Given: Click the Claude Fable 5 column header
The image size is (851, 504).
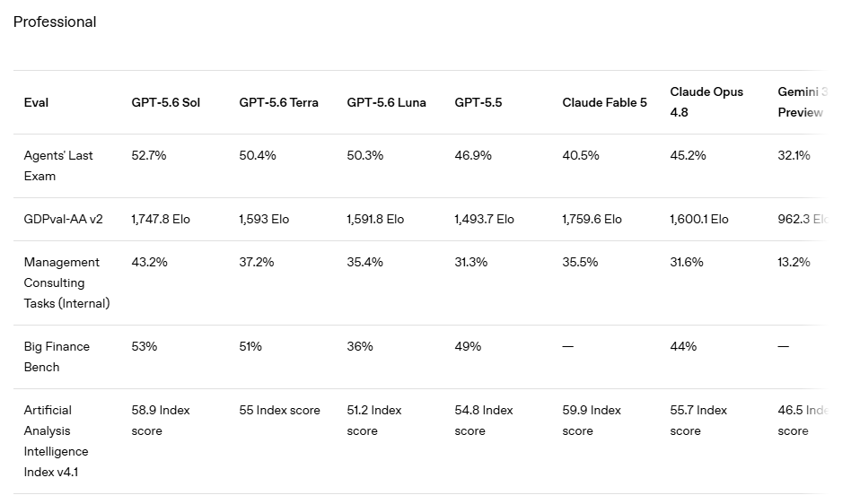Looking at the screenshot, I should (x=605, y=102).
